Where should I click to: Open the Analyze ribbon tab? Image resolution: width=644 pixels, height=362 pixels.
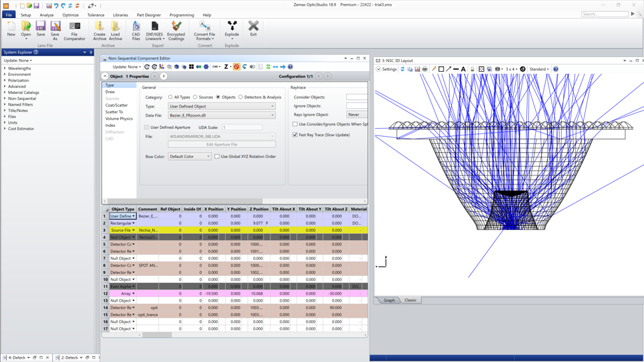(x=47, y=15)
